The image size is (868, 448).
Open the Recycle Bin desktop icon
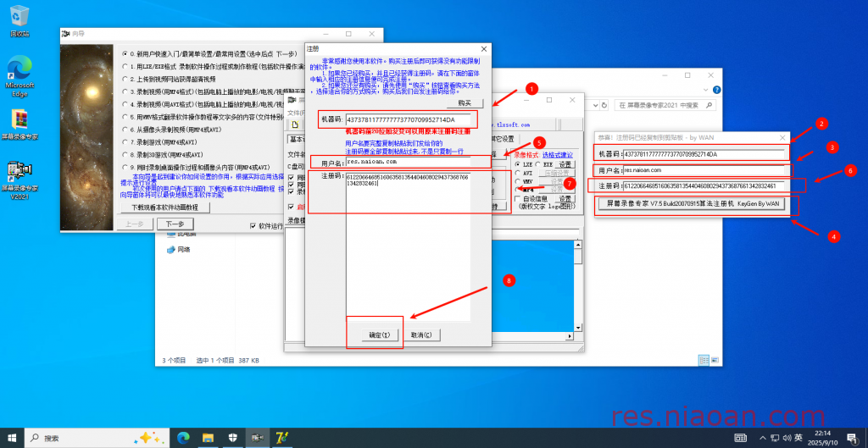tap(20, 21)
